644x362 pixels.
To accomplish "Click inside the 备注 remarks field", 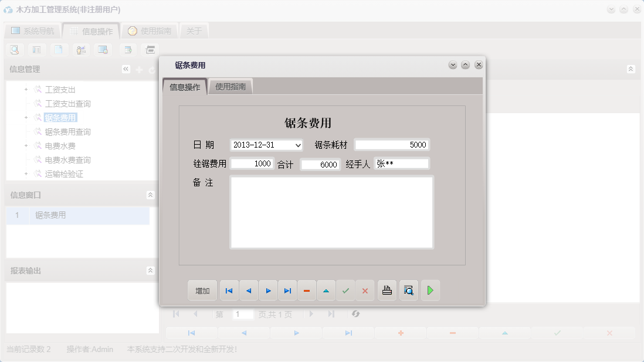I will click(331, 211).
